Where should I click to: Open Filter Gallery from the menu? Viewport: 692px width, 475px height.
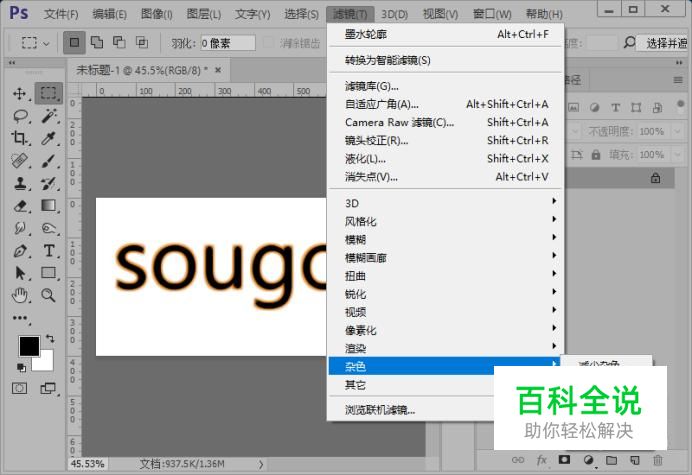click(446, 86)
